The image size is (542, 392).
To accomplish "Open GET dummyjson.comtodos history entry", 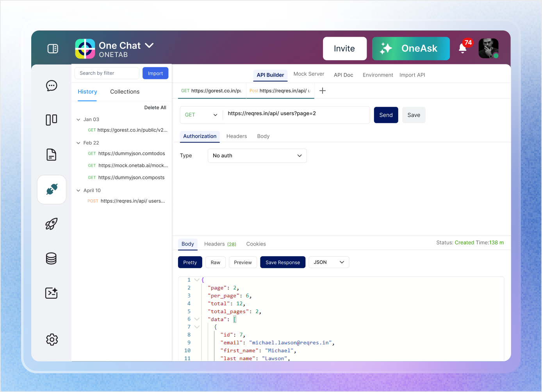I will point(127,153).
